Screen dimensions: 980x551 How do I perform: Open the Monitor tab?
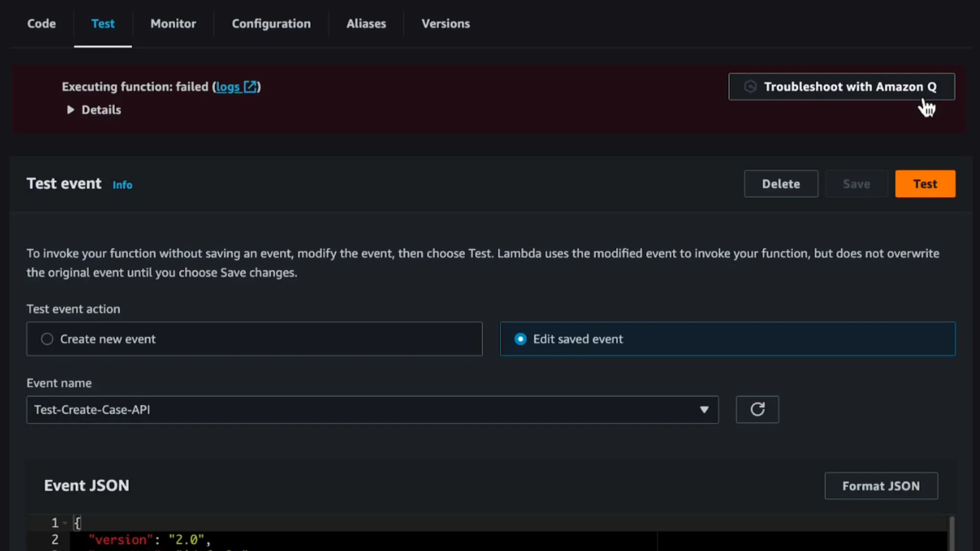click(x=173, y=23)
